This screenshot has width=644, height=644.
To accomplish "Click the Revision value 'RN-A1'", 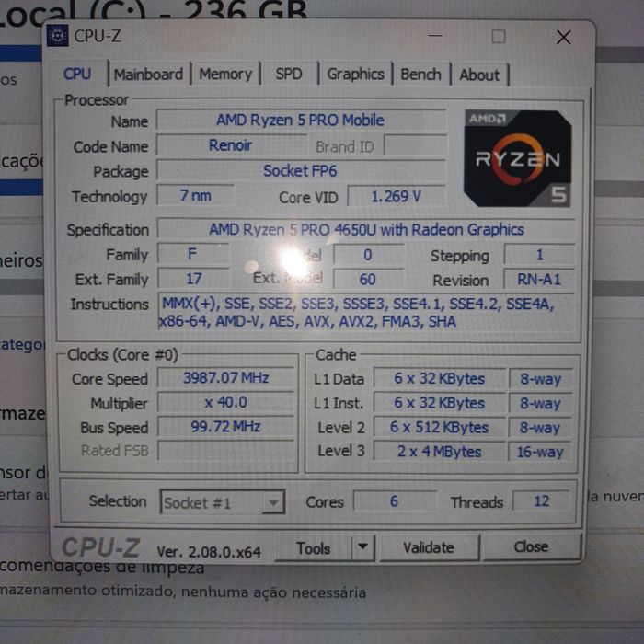I will click(x=539, y=280).
